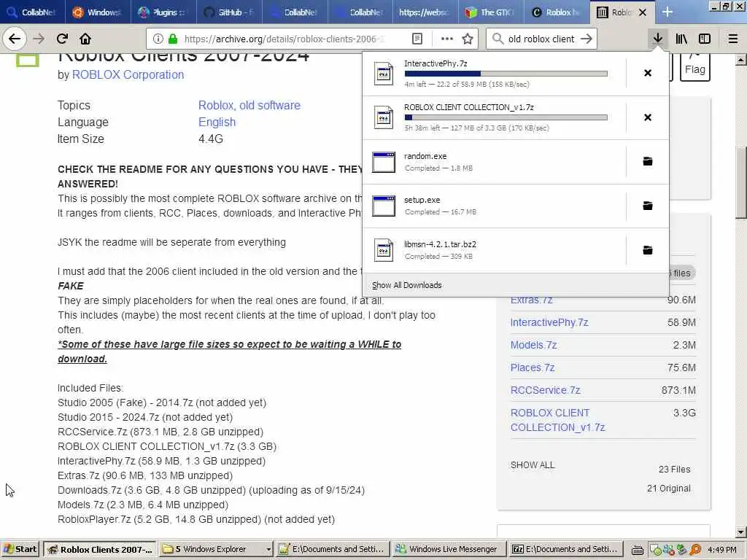This screenshot has width=747, height=560.
Task: Switch to the Plugins tab
Action: (163, 12)
